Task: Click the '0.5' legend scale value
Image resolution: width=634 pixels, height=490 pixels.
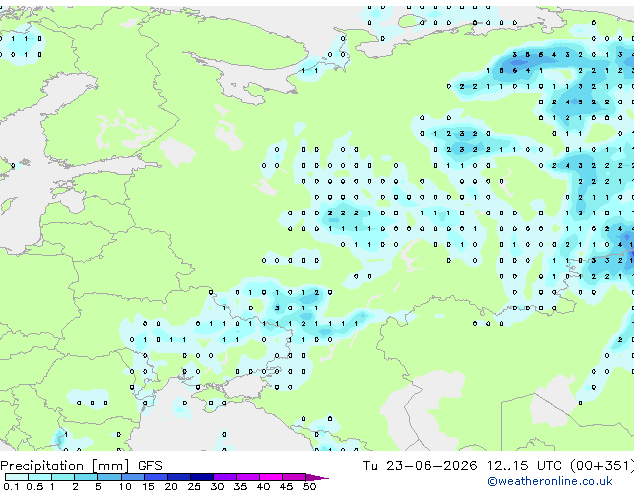Action: pyautogui.click(x=35, y=486)
